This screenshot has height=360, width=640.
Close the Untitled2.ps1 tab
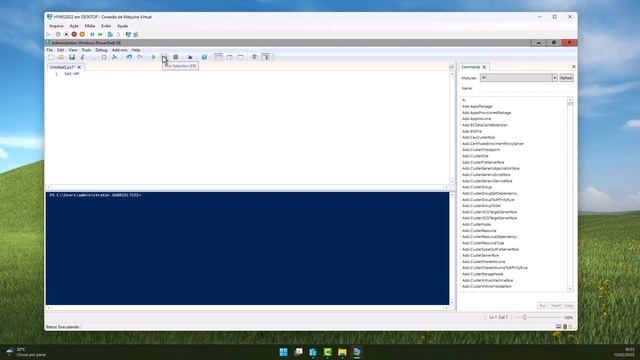[x=79, y=67]
